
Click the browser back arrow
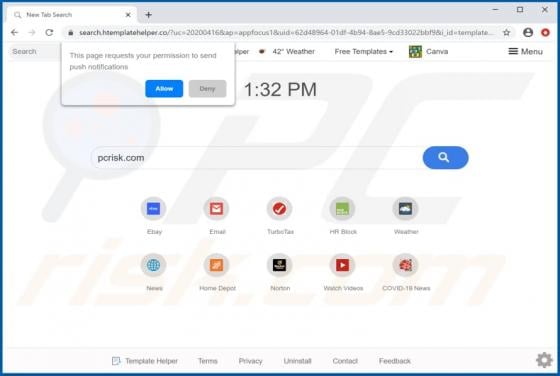click(x=15, y=32)
